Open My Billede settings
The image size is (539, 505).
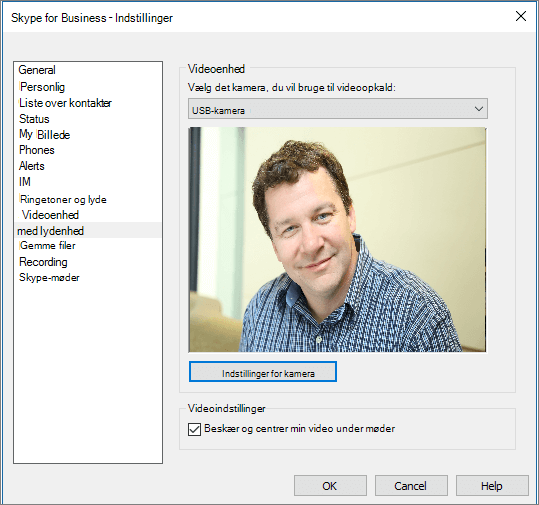[x=44, y=134]
